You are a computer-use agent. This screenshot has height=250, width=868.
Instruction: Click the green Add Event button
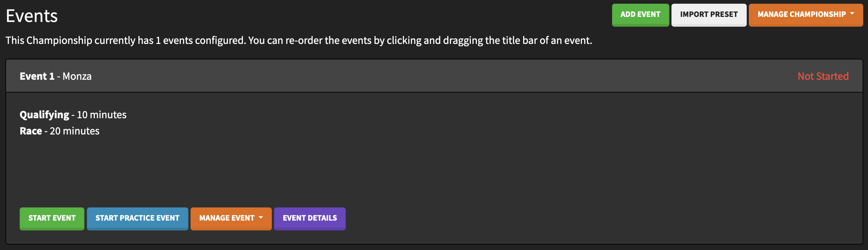click(640, 15)
